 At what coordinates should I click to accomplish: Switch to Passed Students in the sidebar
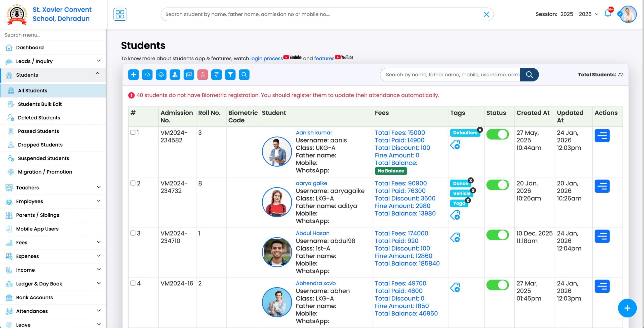point(38,131)
